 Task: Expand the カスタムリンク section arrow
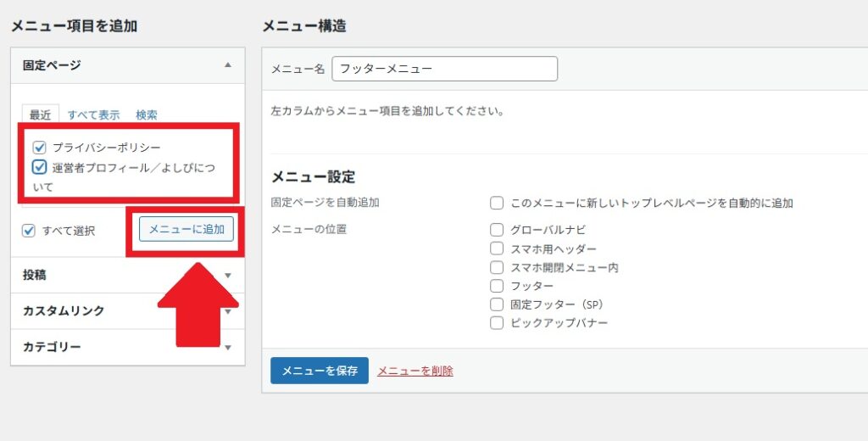[x=227, y=311]
